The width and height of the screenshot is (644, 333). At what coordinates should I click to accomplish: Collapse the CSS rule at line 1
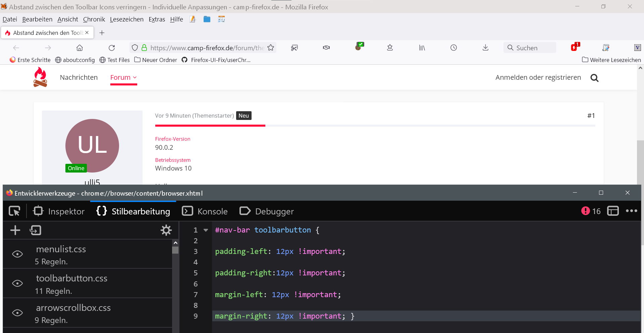pyautogui.click(x=206, y=230)
